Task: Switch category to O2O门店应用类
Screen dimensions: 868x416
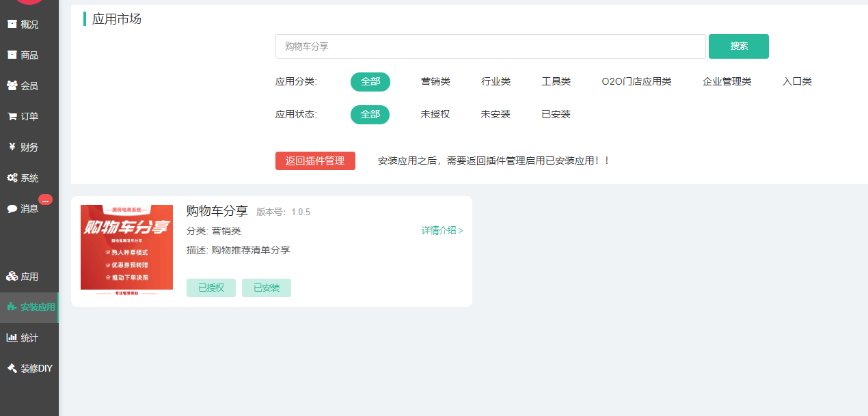Action: click(636, 82)
